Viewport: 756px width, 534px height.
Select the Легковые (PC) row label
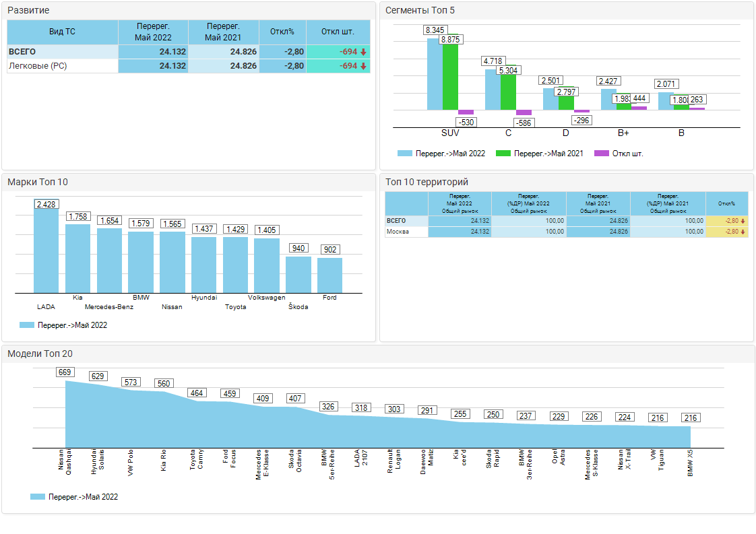(x=37, y=66)
